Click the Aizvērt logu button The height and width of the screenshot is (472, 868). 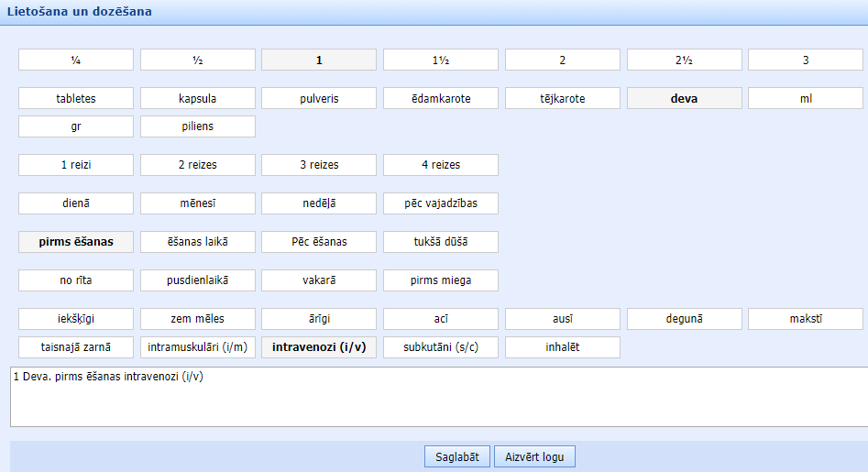[534, 456]
